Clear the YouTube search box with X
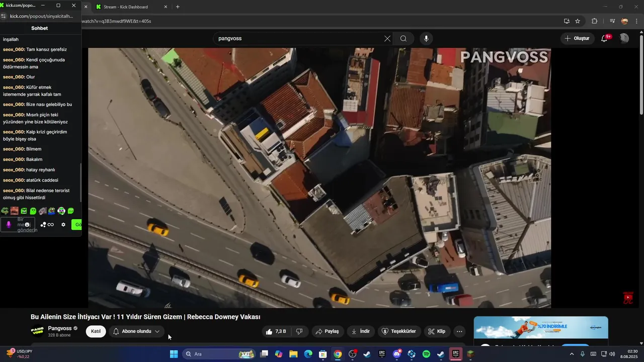This screenshot has width=644, height=362. coord(387,39)
